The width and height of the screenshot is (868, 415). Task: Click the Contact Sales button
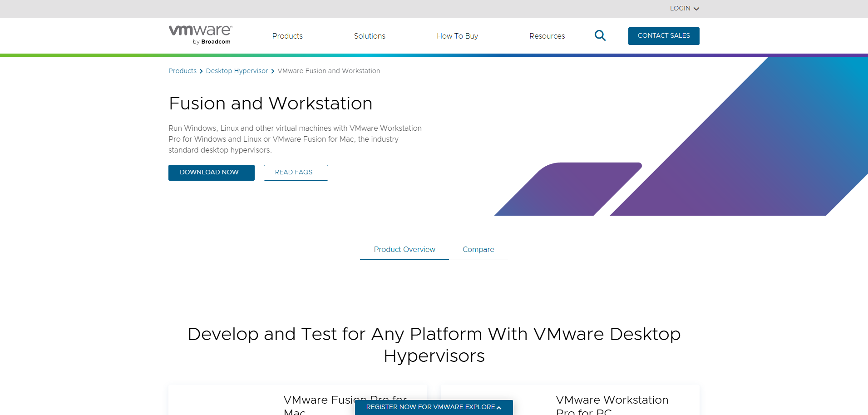click(x=664, y=36)
